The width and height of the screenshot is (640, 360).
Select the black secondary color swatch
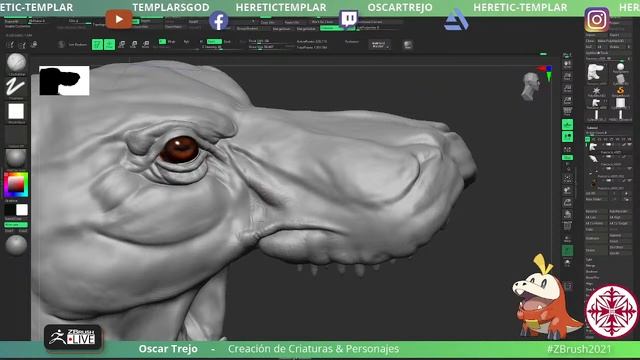[x=10, y=210]
